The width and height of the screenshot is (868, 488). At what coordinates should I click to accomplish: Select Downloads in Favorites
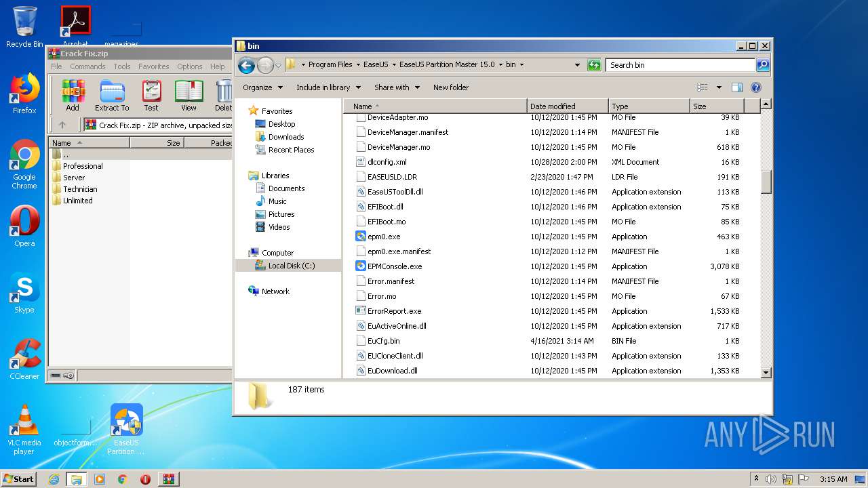[285, 137]
